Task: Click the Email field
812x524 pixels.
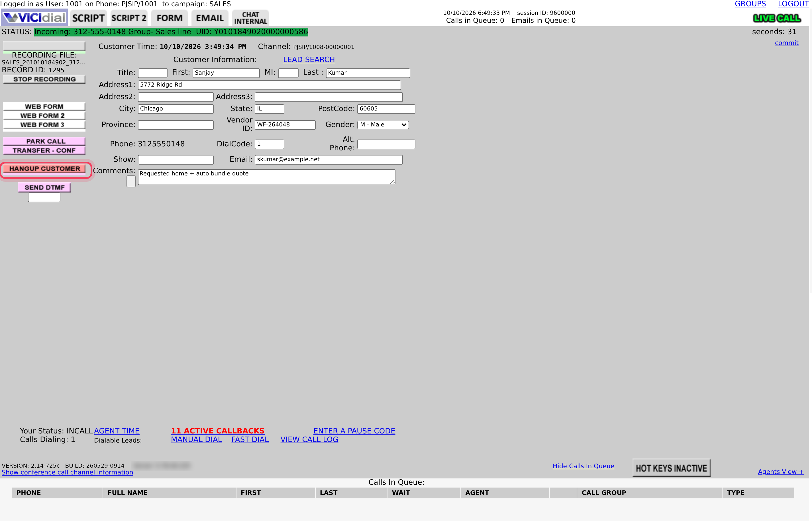Action: point(329,159)
